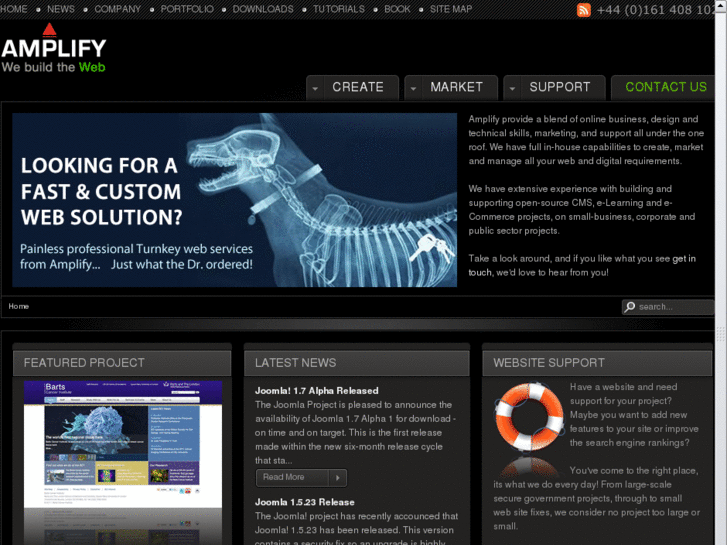Viewport: 727px width, 545px height.
Task: Expand the SUPPORT menu arrow
Action: click(512, 88)
